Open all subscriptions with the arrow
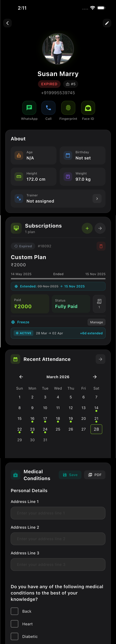Image resolution: width=116 pixels, height=644 pixels. click(x=100, y=228)
